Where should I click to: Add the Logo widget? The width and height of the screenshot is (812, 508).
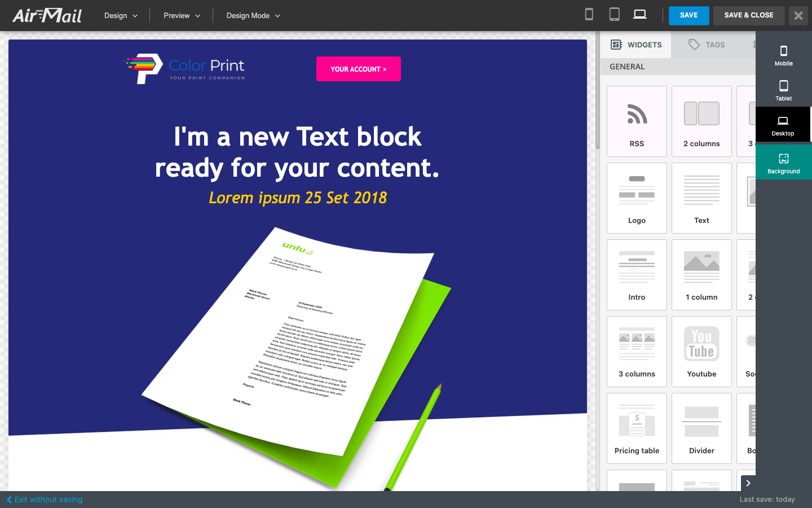point(637,198)
